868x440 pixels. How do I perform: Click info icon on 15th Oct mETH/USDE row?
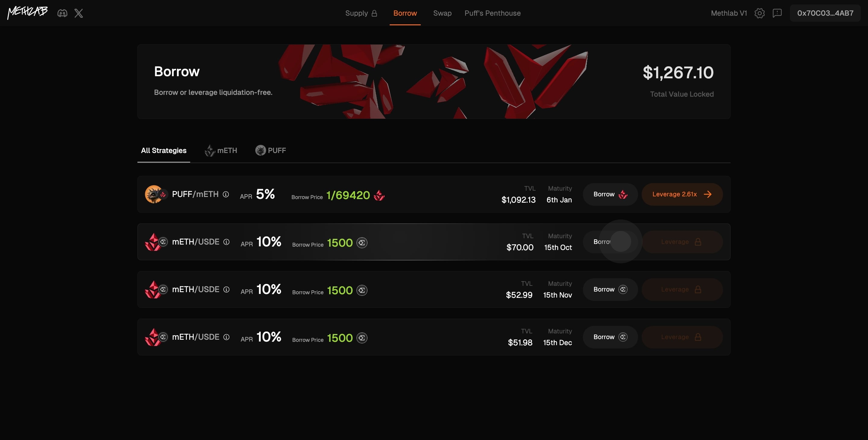point(226,242)
